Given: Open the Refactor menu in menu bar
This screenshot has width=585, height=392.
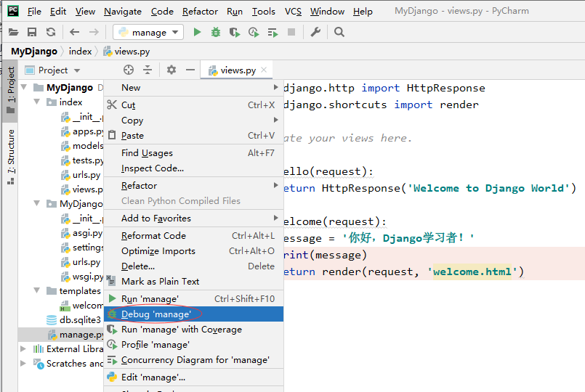Looking at the screenshot, I should [x=200, y=12].
